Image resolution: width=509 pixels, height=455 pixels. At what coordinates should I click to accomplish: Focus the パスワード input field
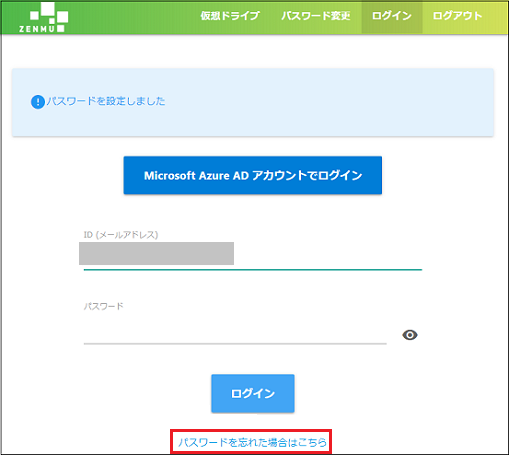tap(235, 332)
